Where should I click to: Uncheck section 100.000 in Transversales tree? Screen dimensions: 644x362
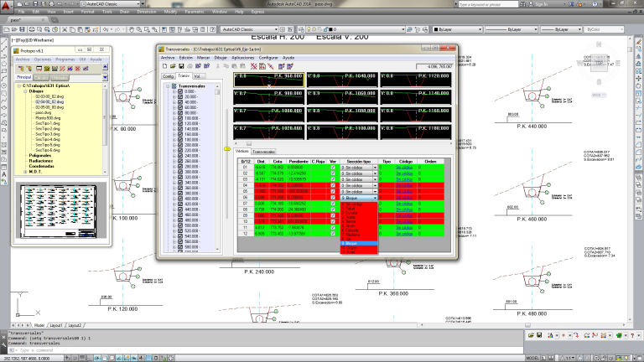click(180, 118)
